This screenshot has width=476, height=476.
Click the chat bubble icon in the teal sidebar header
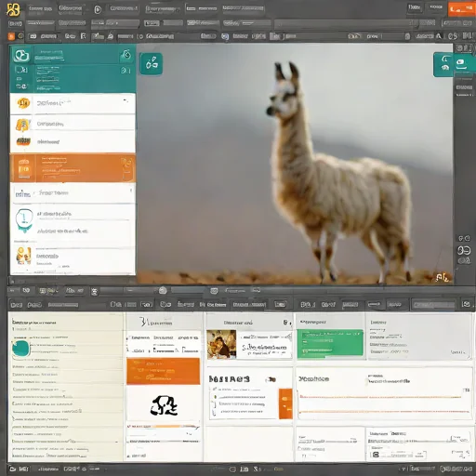point(21,55)
